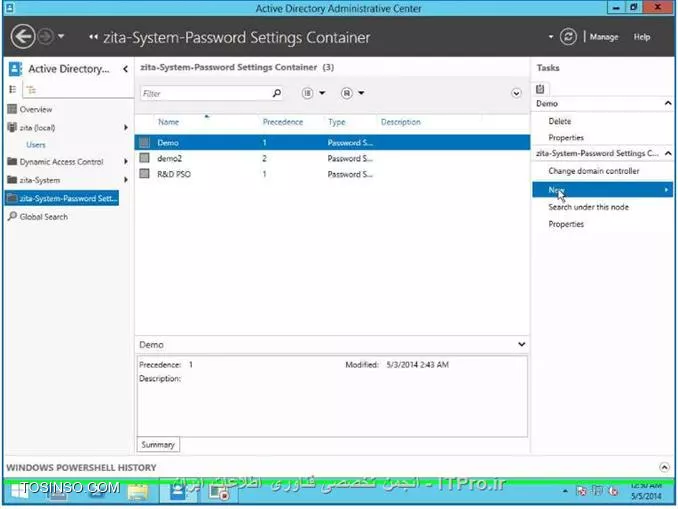
Task: Click the Active Directory address book icon
Action: [x=16, y=69]
